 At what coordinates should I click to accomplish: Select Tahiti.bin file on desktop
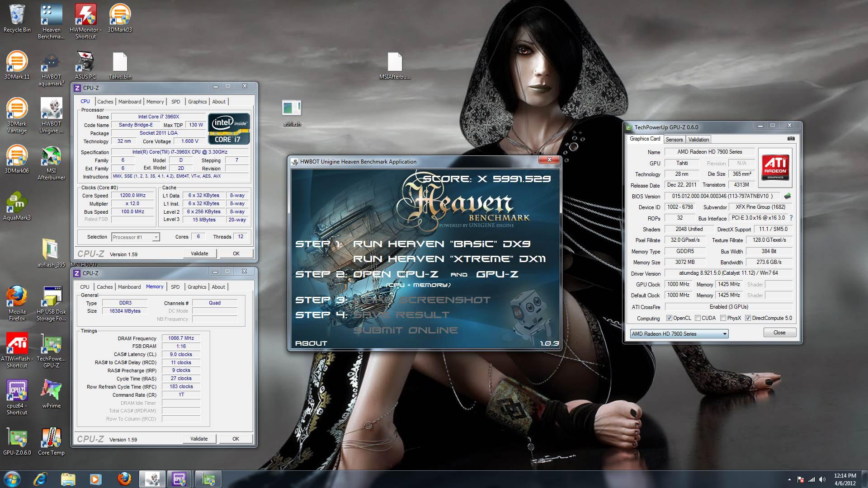[x=120, y=65]
